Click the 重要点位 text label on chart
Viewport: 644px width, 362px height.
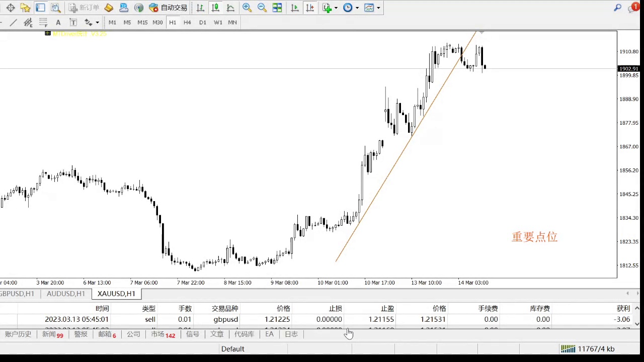[534, 237]
